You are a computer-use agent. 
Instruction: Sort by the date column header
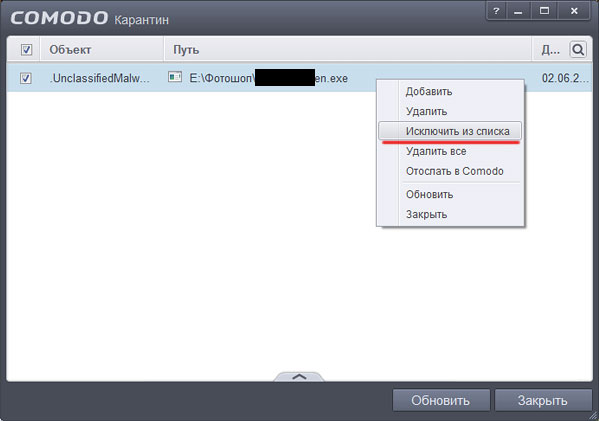pos(550,49)
